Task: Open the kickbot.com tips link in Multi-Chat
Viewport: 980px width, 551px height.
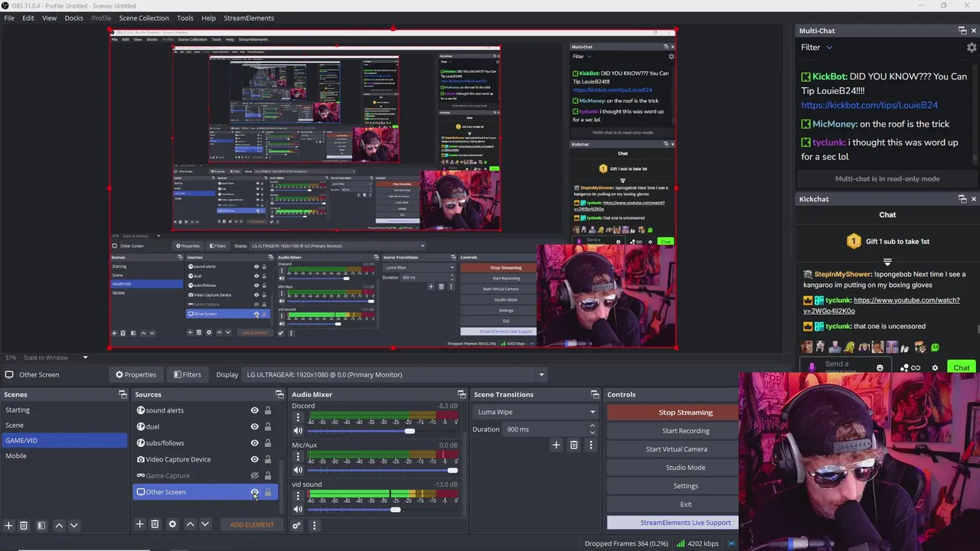Action: click(x=869, y=105)
